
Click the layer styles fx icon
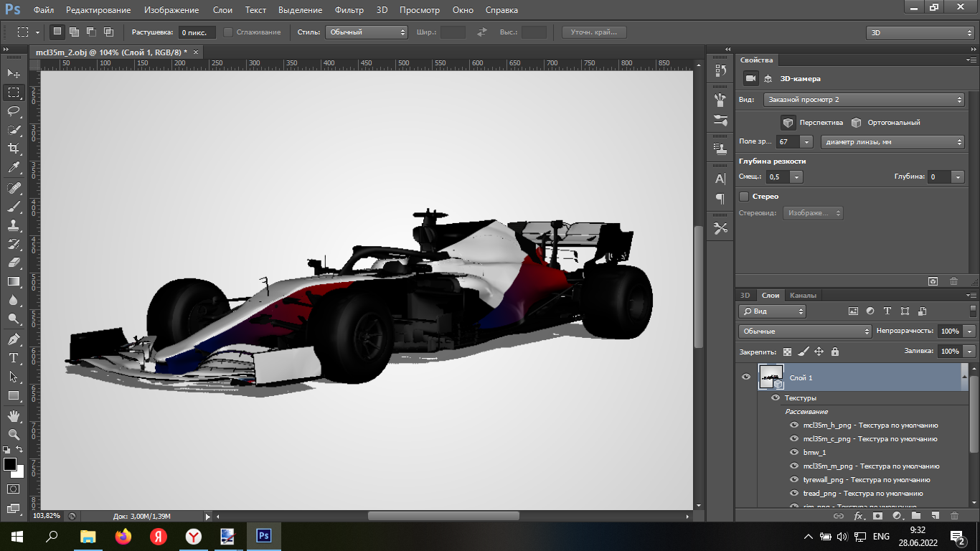[858, 516]
